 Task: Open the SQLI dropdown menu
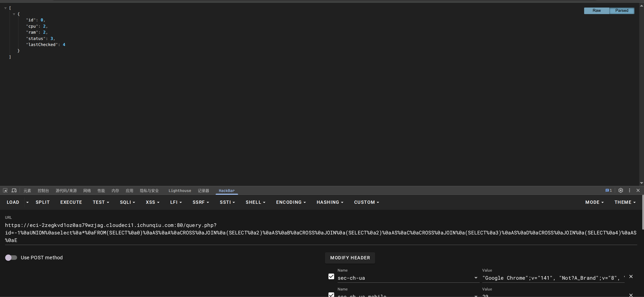(x=127, y=202)
